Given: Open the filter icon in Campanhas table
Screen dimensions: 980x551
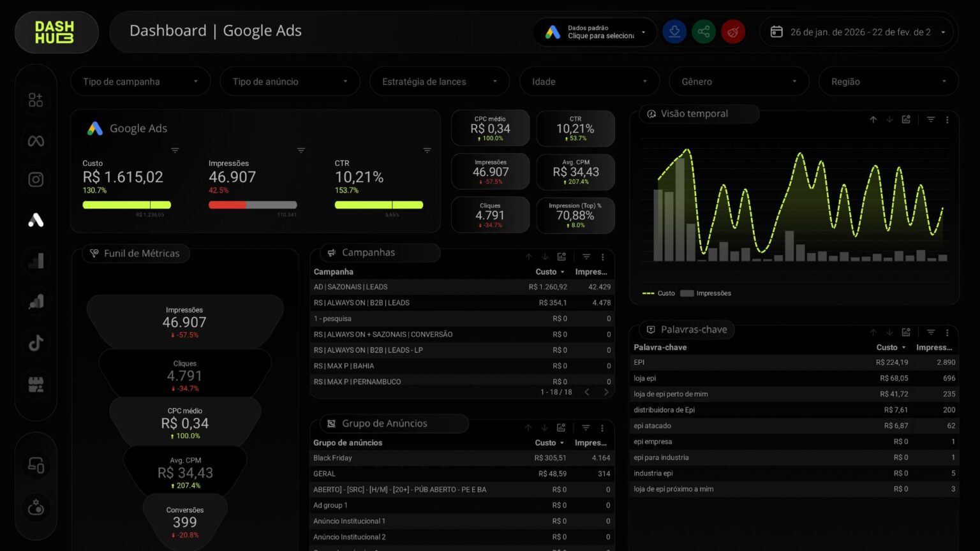Looking at the screenshot, I should coord(586,257).
